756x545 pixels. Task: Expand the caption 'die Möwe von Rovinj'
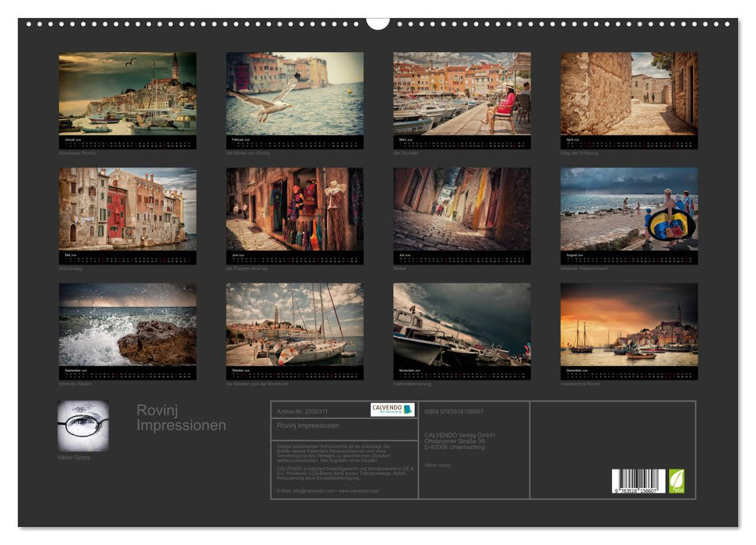(249, 154)
